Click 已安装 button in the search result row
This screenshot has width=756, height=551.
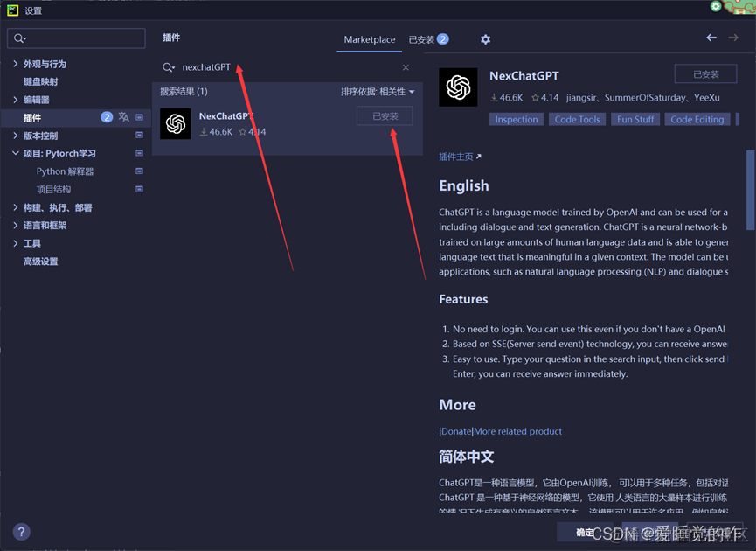pos(385,115)
